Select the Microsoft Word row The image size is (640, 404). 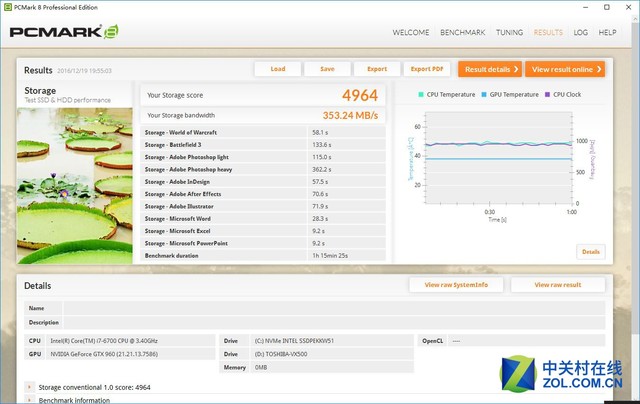pyautogui.click(x=263, y=219)
